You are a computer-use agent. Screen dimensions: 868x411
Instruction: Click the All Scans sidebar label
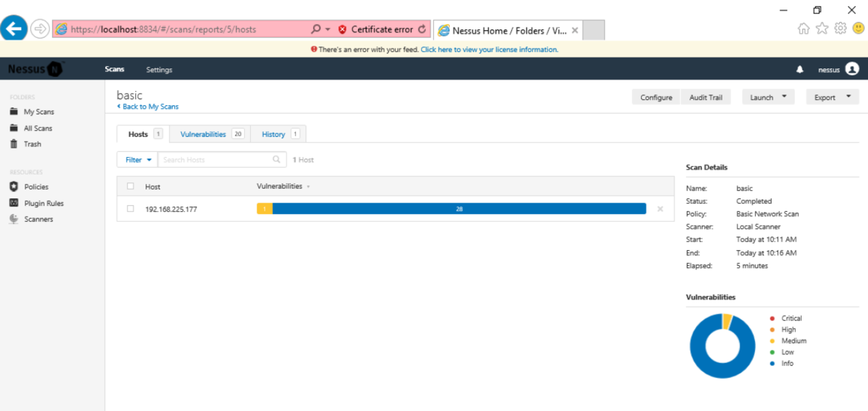(38, 128)
